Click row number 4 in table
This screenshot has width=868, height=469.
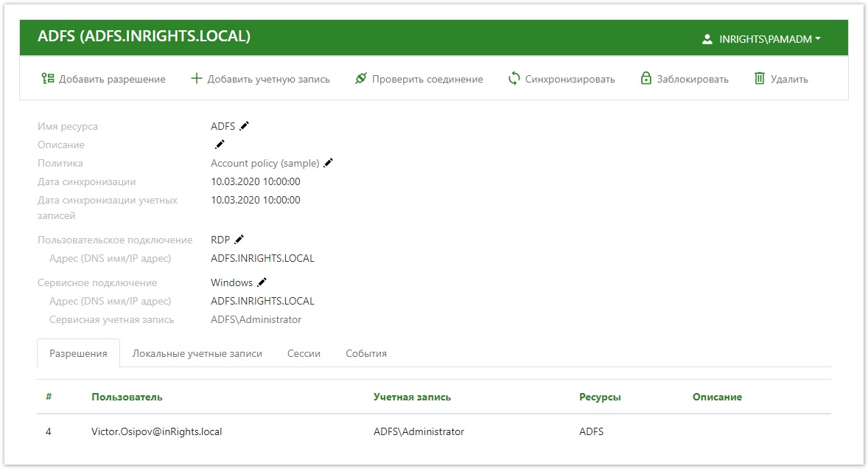[x=49, y=431]
